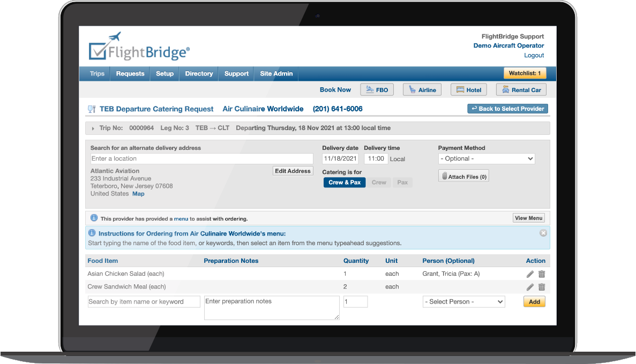Switch catering to Crew only
Viewport: 636px width, 364px height.
(x=379, y=183)
